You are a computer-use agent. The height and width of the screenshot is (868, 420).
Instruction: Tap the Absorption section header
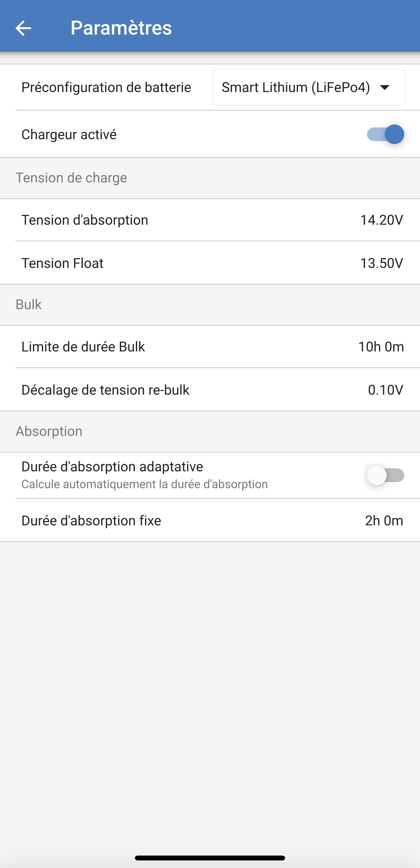pos(49,431)
